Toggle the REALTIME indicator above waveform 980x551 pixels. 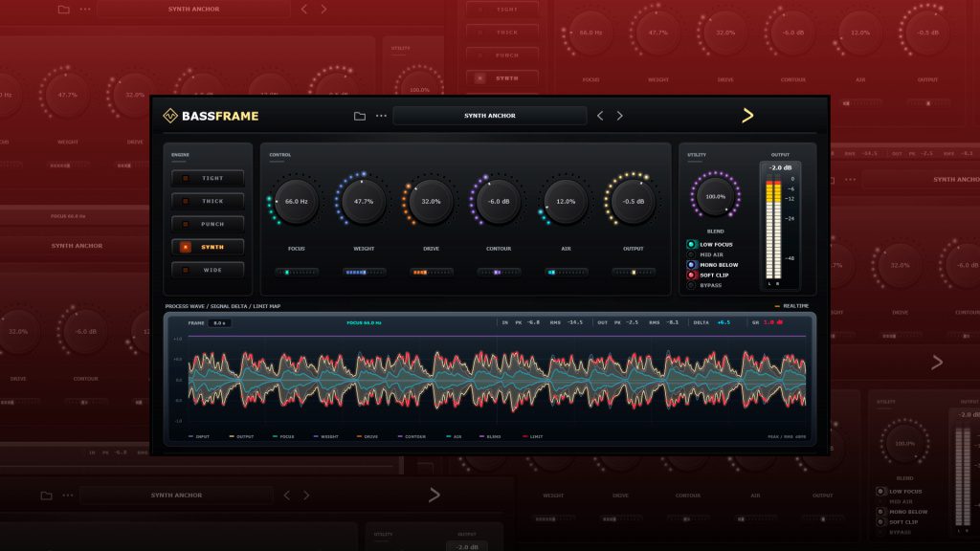(791, 306)
